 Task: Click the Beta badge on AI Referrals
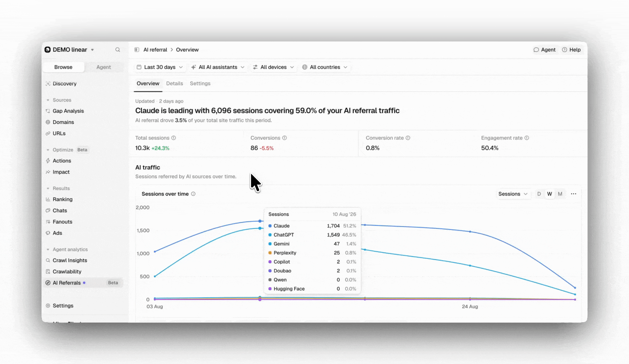tap(113, 283)
